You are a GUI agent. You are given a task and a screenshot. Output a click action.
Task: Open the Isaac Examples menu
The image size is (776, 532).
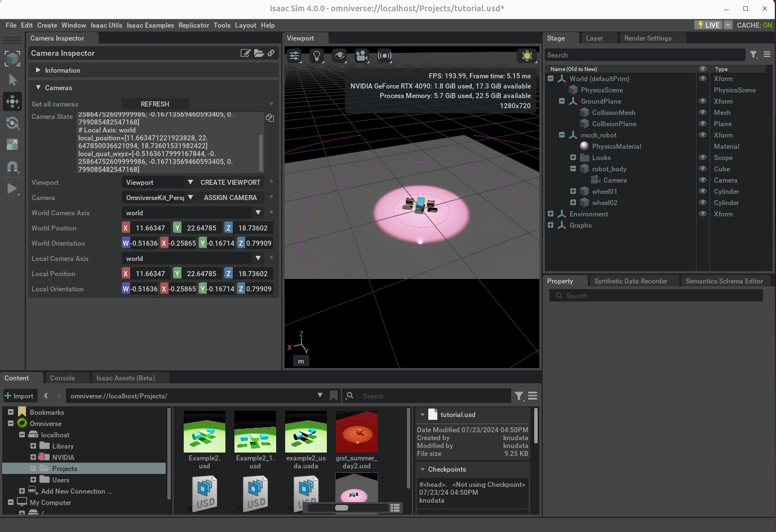coord(150,25)
